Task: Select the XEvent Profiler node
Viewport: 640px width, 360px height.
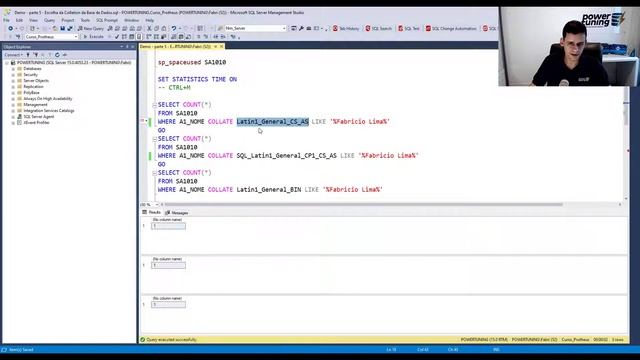Action: coord(36,122)
